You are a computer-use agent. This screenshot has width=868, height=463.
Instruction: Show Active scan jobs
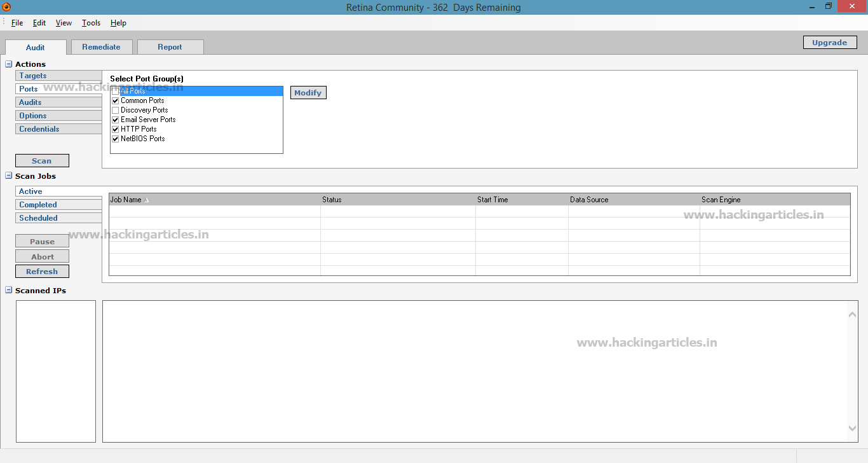click(58, 191)
